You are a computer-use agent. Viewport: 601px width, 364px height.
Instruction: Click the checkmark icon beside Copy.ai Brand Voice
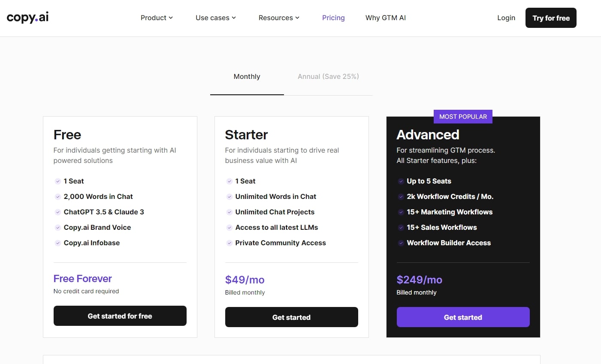coord(58,228)
